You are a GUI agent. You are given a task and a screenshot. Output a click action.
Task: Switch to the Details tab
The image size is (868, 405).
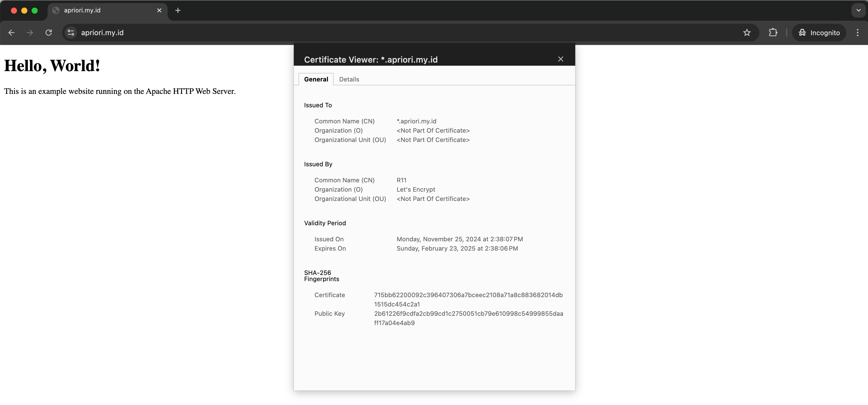click(x=349, y=79)
